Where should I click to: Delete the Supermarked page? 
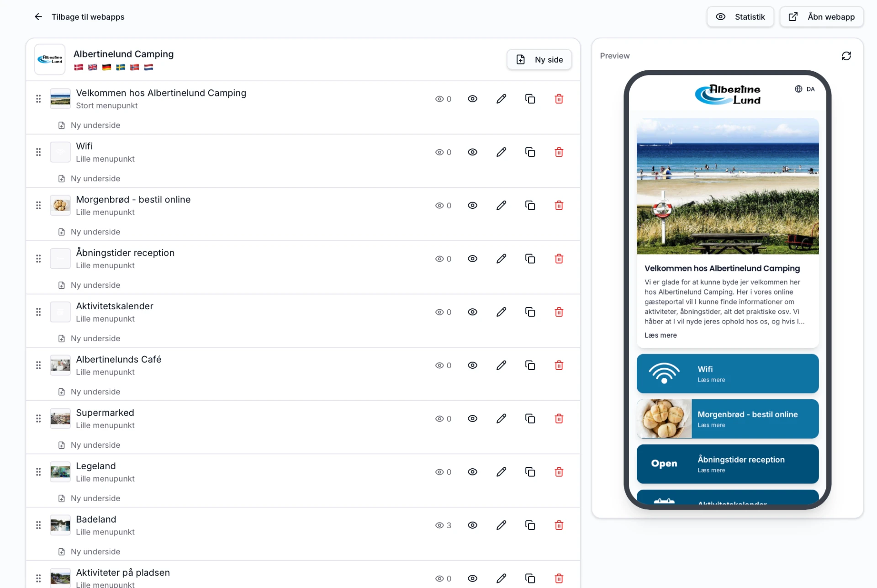(x=559, y=418)
